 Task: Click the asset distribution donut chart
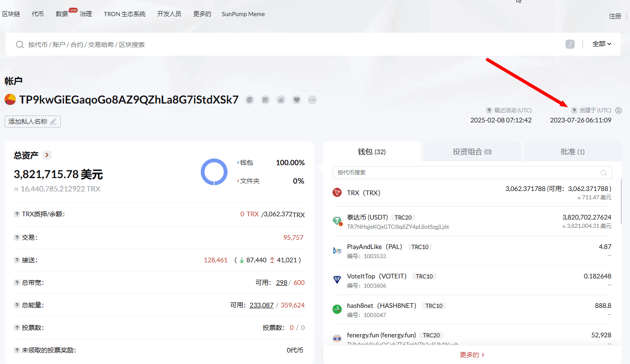point(214,172)
